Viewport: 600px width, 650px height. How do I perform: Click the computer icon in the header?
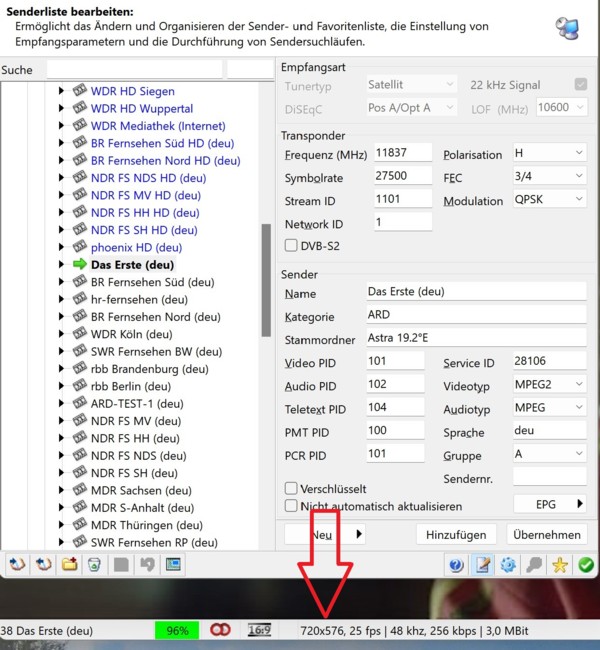tap(567, 28)
